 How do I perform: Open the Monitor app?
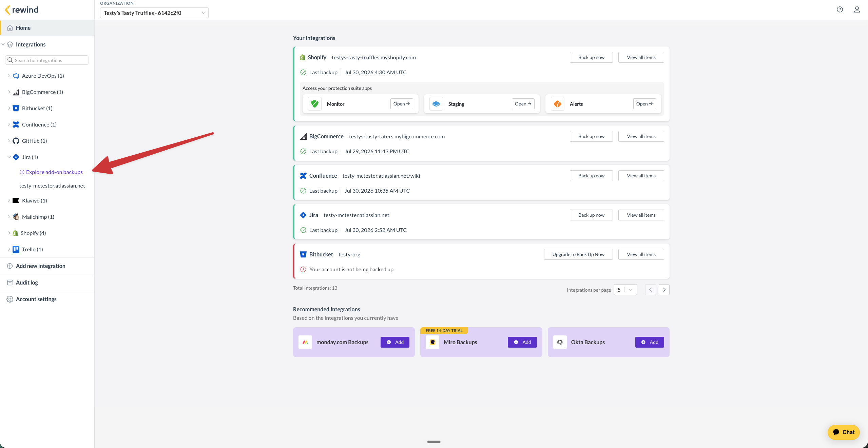(402, 104)
